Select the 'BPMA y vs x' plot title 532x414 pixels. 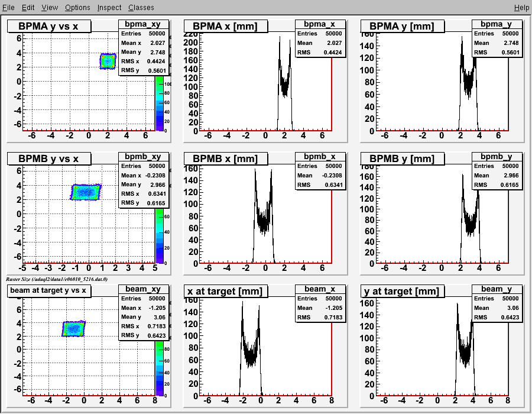[x=49, y=26]
